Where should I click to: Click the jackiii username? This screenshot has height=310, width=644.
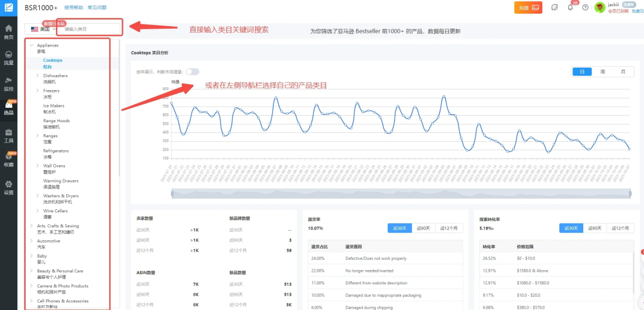[x=614, y=4]
